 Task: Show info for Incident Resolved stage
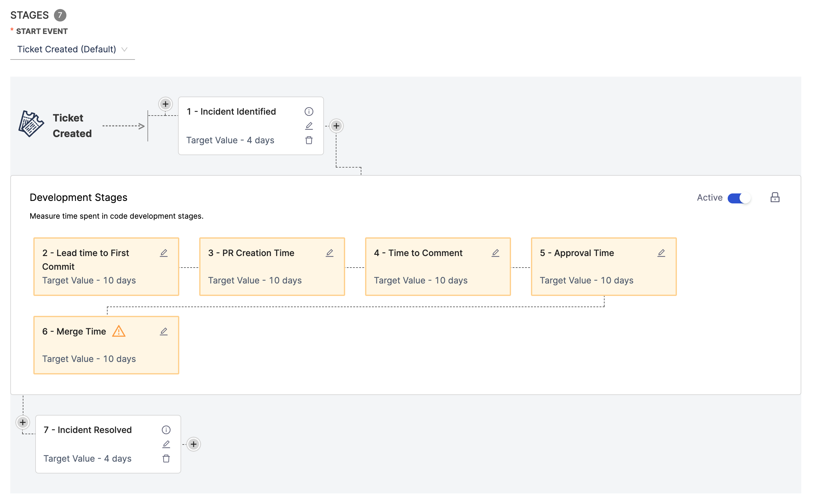coord(166,430)
